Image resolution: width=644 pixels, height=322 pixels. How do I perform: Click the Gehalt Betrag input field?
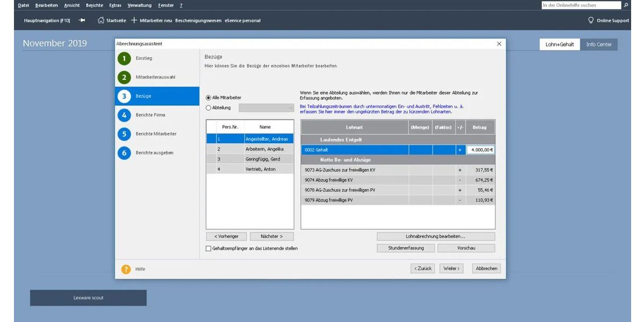(480, 150)
